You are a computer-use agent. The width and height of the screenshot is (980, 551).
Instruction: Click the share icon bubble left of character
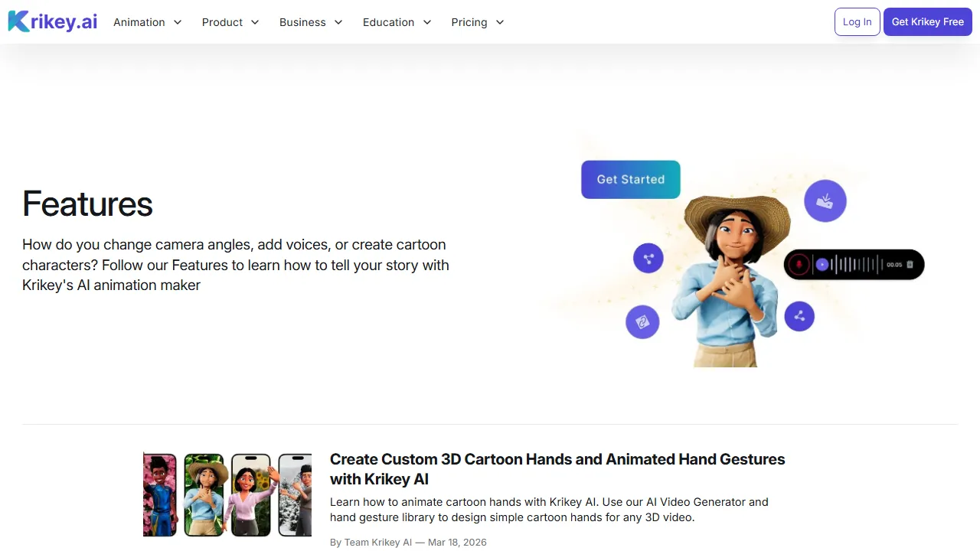[648, 258]
